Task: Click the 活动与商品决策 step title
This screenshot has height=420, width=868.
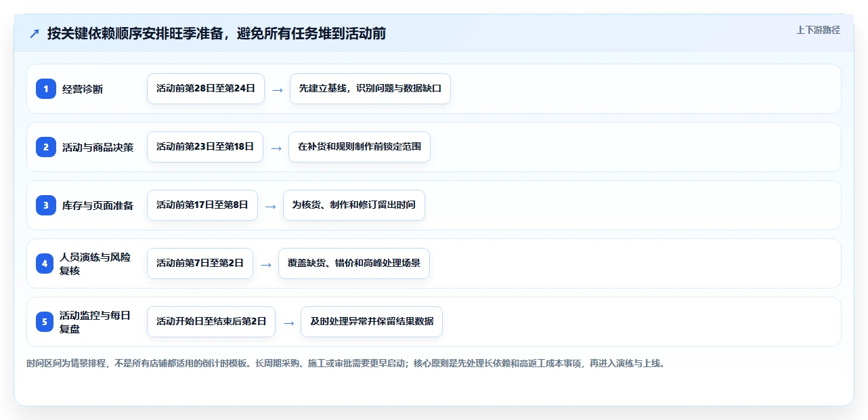Action: click(98, 147)
